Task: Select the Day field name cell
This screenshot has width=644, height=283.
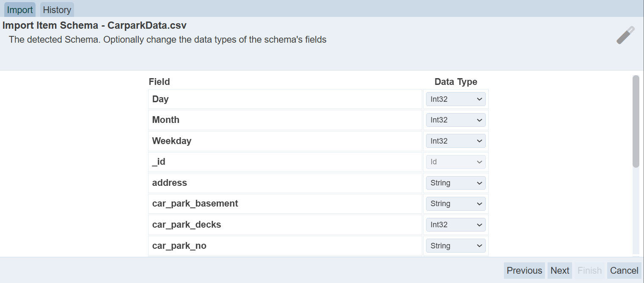Action: (x=285, y=99)
